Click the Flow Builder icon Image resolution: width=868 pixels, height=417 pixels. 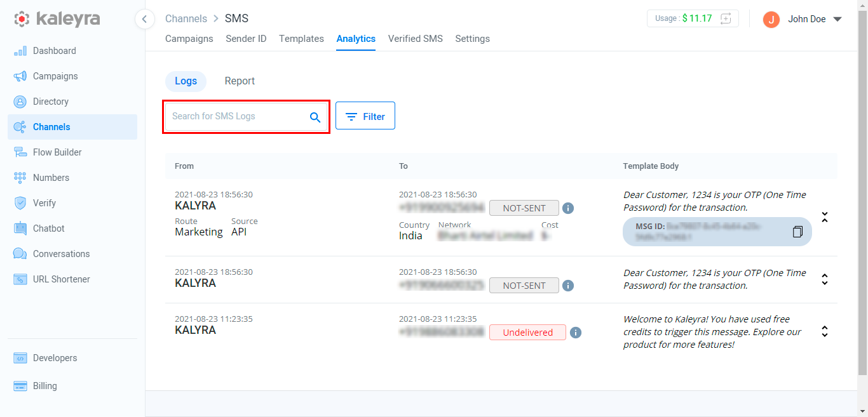click(20, 152)
